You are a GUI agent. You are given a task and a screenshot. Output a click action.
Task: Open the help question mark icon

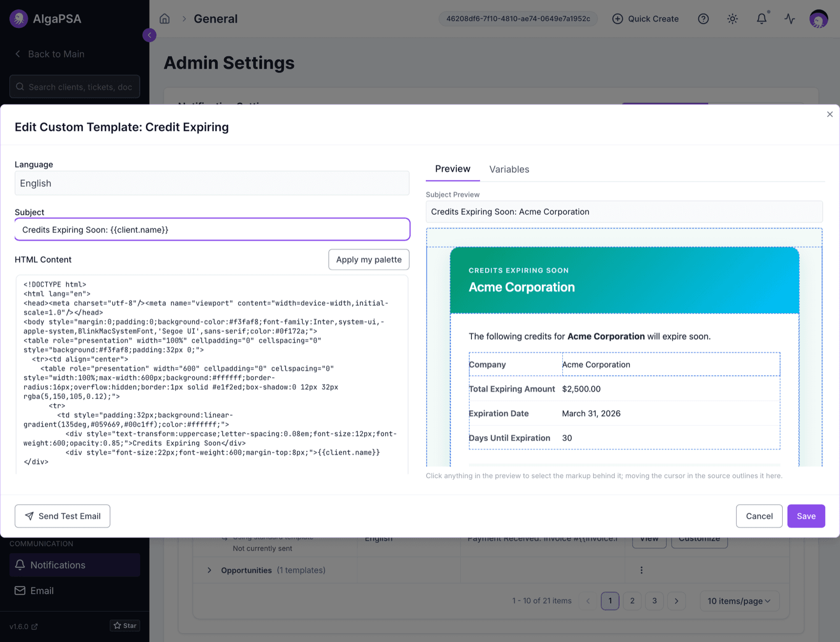(703, 19)
